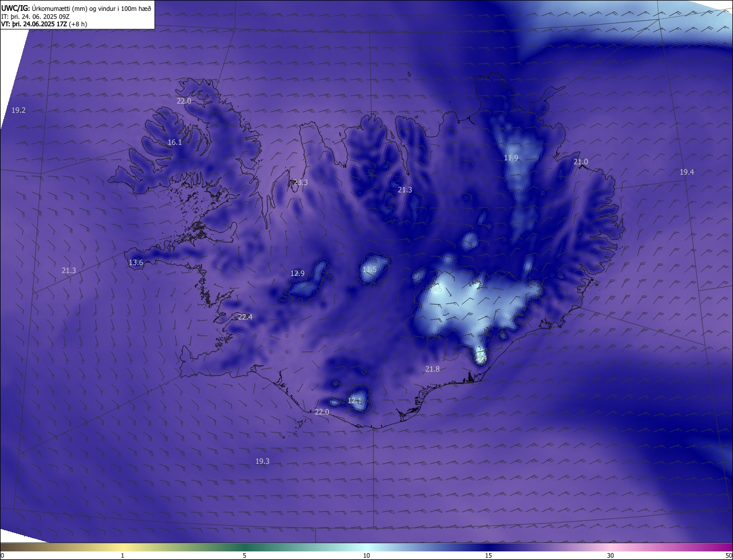The height and width of the screenshot is (560, 733).
Task: Click the 22.4 value in southwest Iceland
Action: tap(245, 317)
